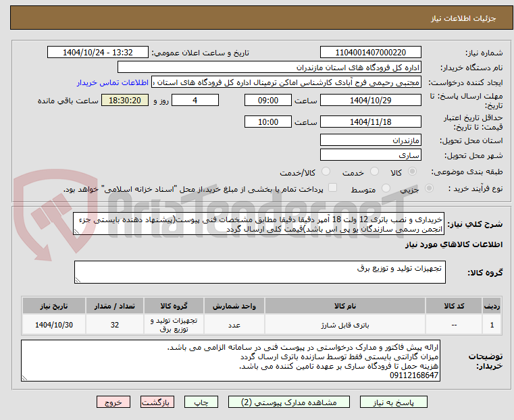The height and width of the screenshot is (420, 514).
Task: Click the need date cell 1404/10/30
Action: tap(54, 325)
